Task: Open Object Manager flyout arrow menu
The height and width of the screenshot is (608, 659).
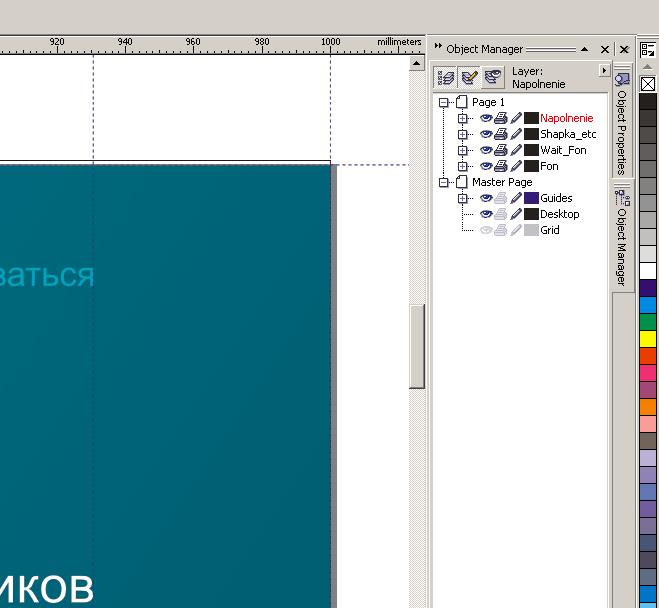Action: [x=604, y=71]
